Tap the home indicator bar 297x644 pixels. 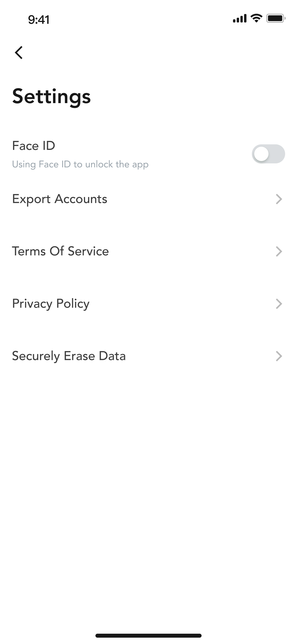click(148, 636)
